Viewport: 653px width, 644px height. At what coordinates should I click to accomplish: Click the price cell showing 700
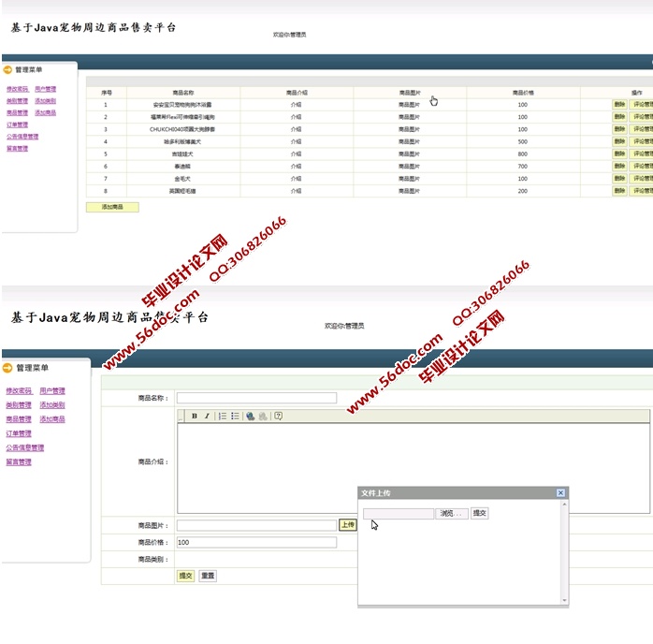523,167
